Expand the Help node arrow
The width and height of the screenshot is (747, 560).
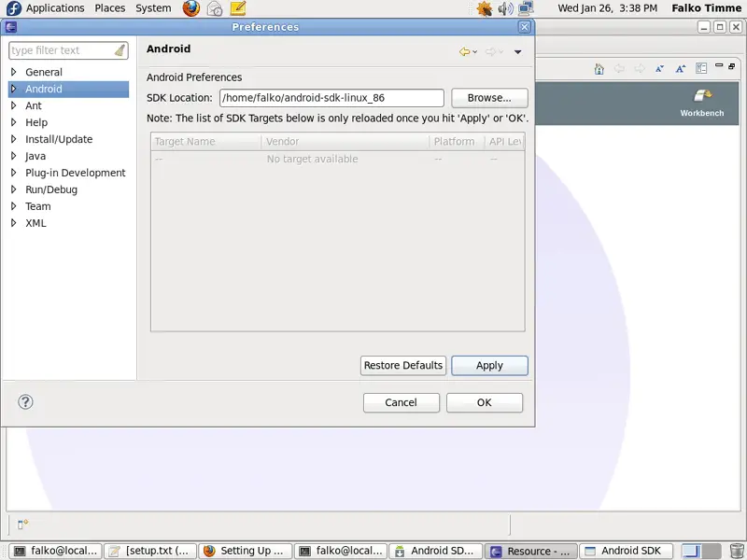point(14,122)
